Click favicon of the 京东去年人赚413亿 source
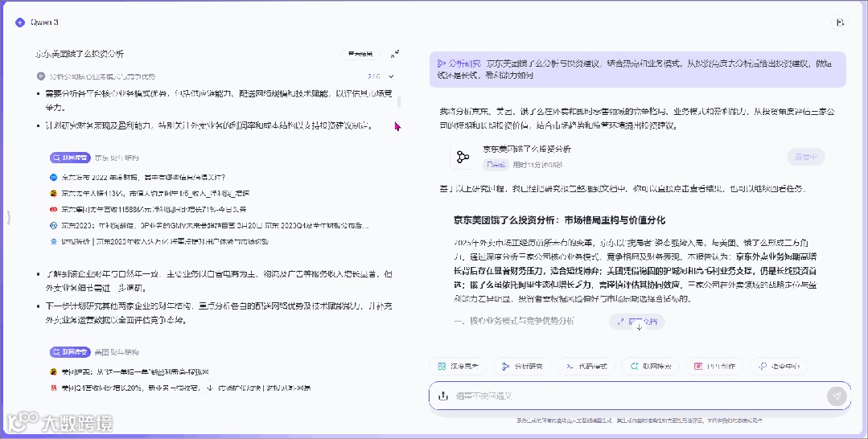This screenshot has width=868, height=439. 54,194
